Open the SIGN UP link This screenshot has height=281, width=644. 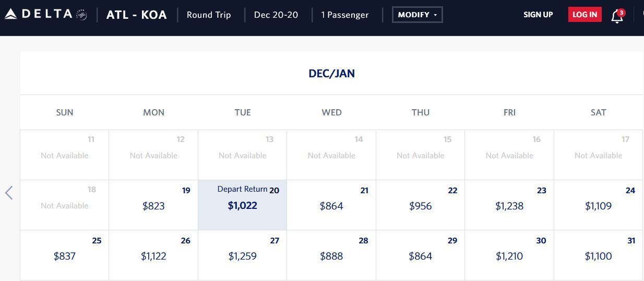(x=538, y=15)
